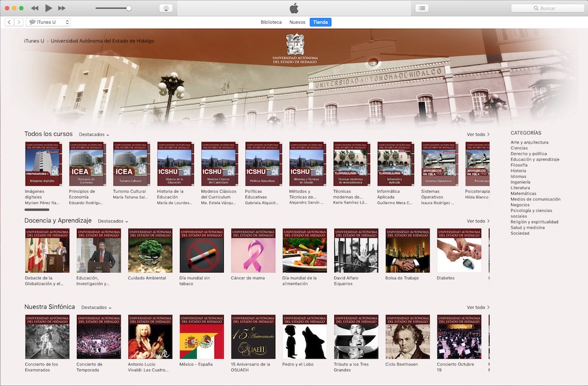Select the Tienda tab
Viewport: 588px width, 386px height.
coord(320,22)
